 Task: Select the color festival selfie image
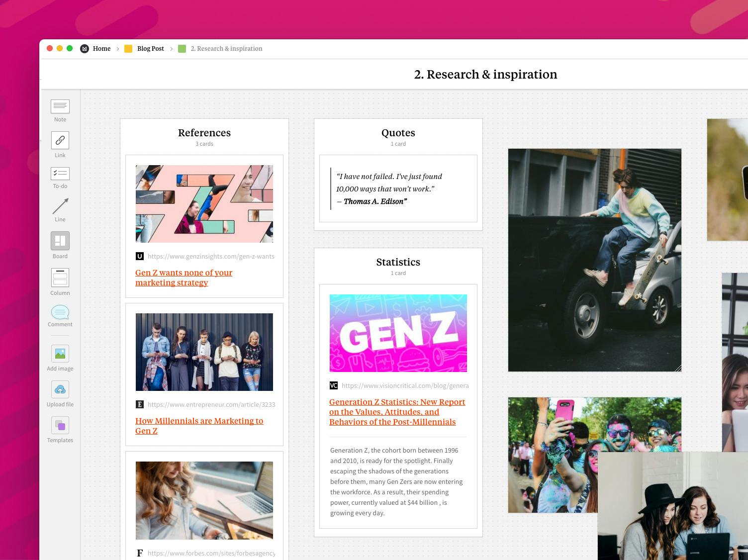(552, 455)
